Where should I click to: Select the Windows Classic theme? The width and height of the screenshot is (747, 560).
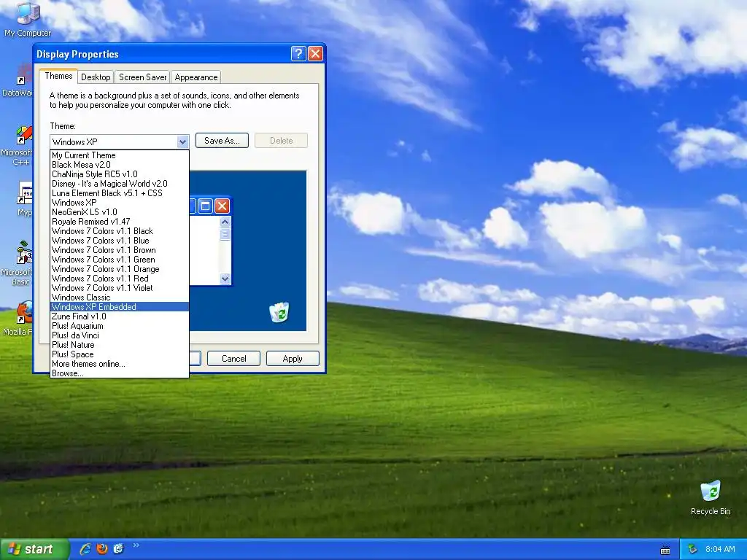(120, 297)
